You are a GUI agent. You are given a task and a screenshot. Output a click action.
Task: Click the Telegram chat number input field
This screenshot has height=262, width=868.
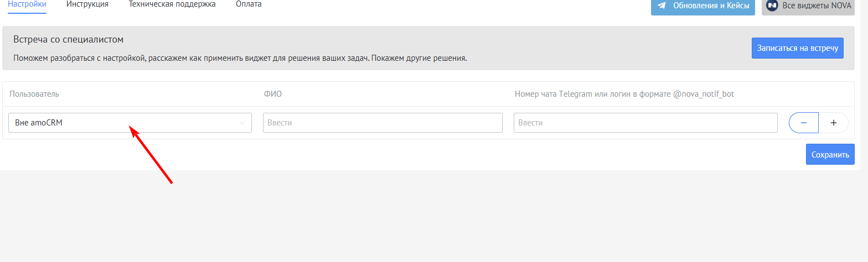tap(645, 123)
